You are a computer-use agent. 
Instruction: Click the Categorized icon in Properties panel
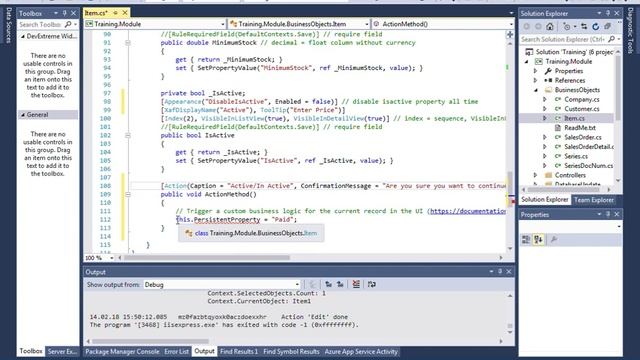(526, 240)
